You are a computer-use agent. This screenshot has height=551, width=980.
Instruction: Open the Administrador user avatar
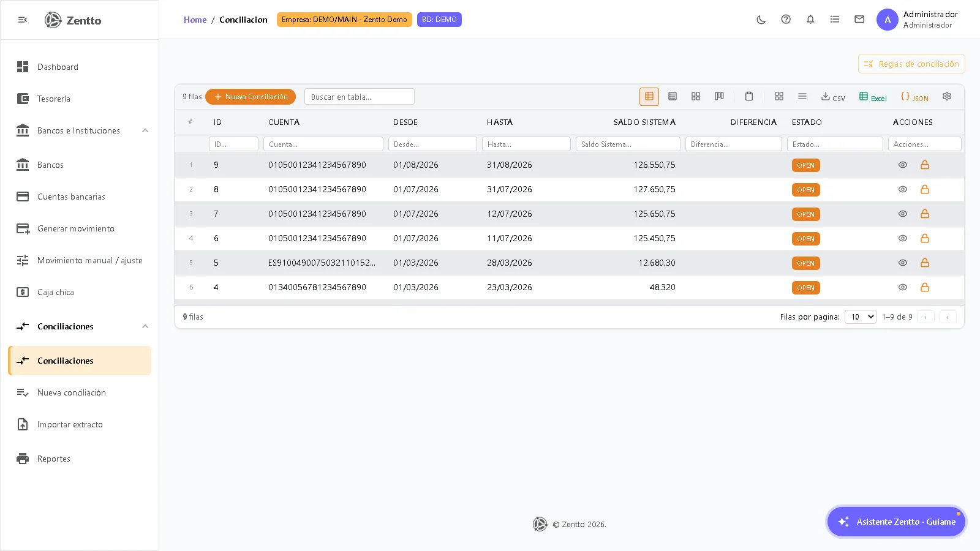coord(888,20)
